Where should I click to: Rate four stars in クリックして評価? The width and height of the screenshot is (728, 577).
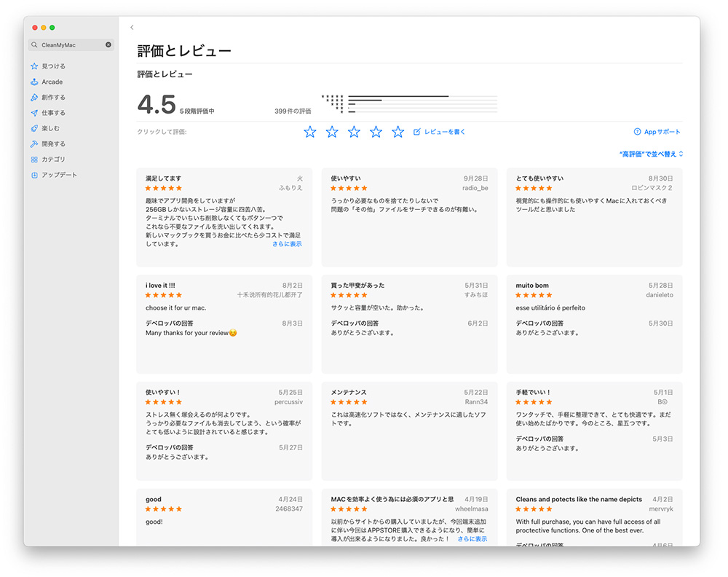point(376,132)
